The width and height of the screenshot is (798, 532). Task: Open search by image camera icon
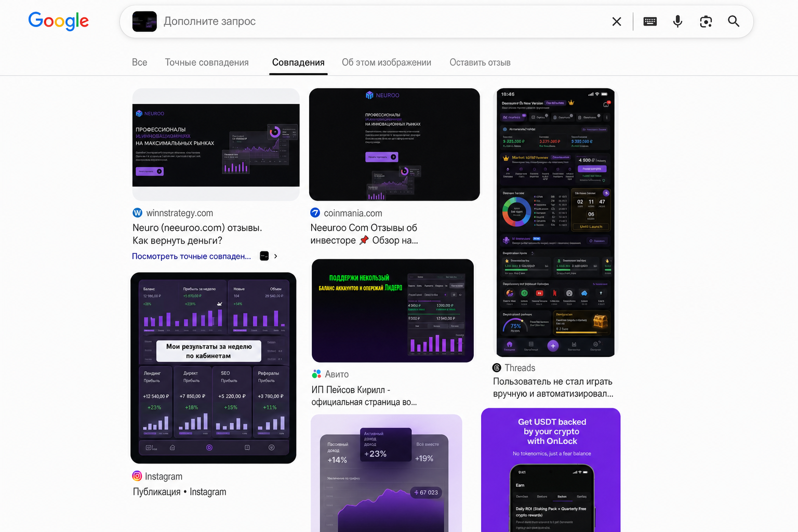pos(706,21)
